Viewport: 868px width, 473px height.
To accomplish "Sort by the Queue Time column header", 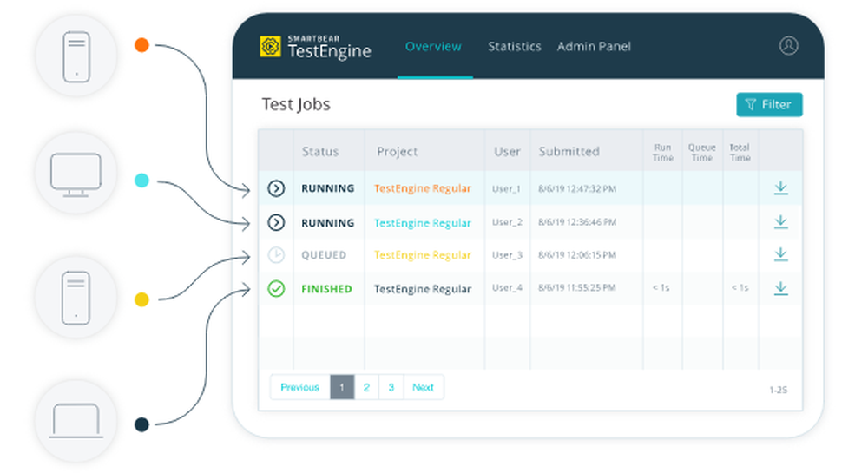I will [702, 152].
